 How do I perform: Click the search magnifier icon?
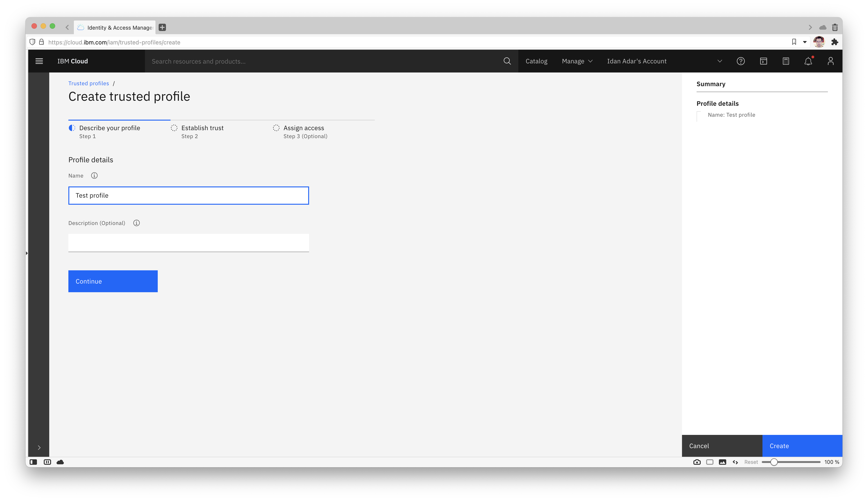click(x=507, y=61)
